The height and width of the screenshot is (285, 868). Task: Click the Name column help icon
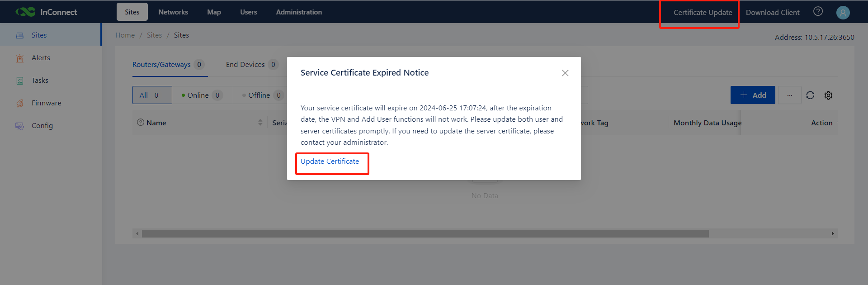point(141,123)
